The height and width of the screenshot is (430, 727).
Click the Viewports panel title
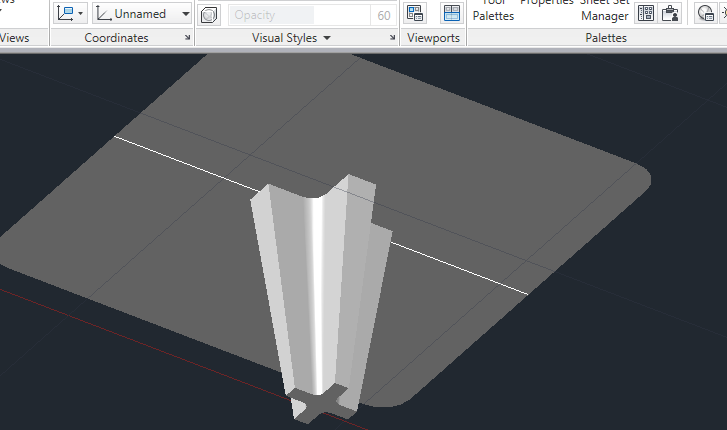coord(434,38)
